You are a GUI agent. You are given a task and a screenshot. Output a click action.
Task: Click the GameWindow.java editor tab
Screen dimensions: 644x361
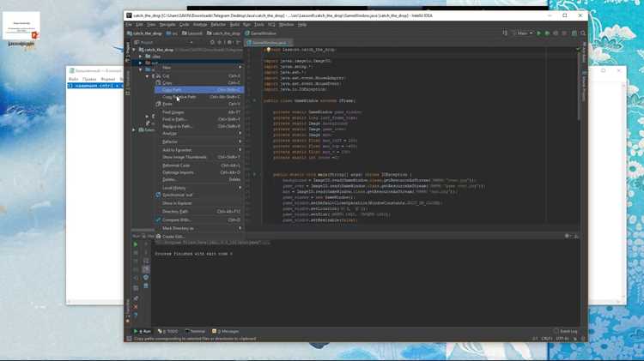pyautogui.click(x=267, y=43)
